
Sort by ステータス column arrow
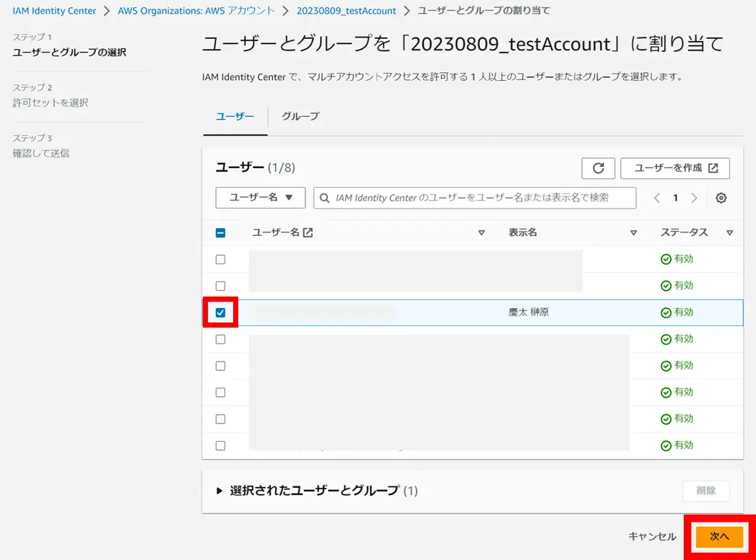click(x=729, y=233)
